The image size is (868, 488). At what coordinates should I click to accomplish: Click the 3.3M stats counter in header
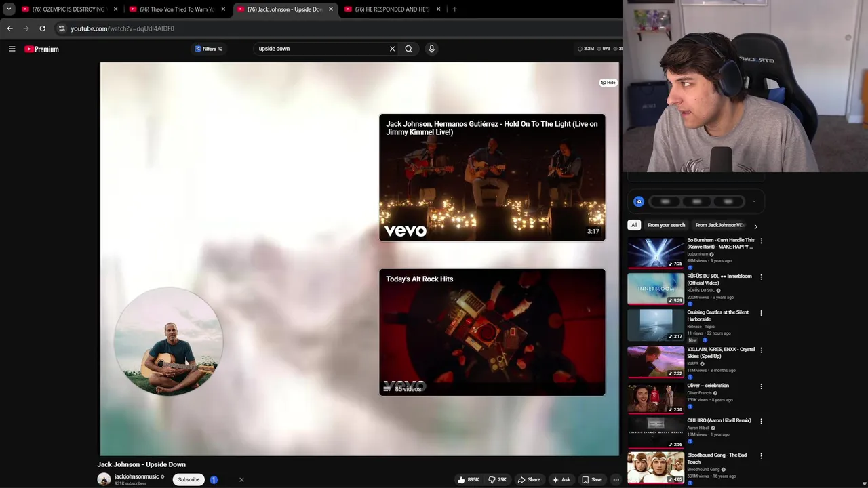pyautogui.click(x=586, y=49)
